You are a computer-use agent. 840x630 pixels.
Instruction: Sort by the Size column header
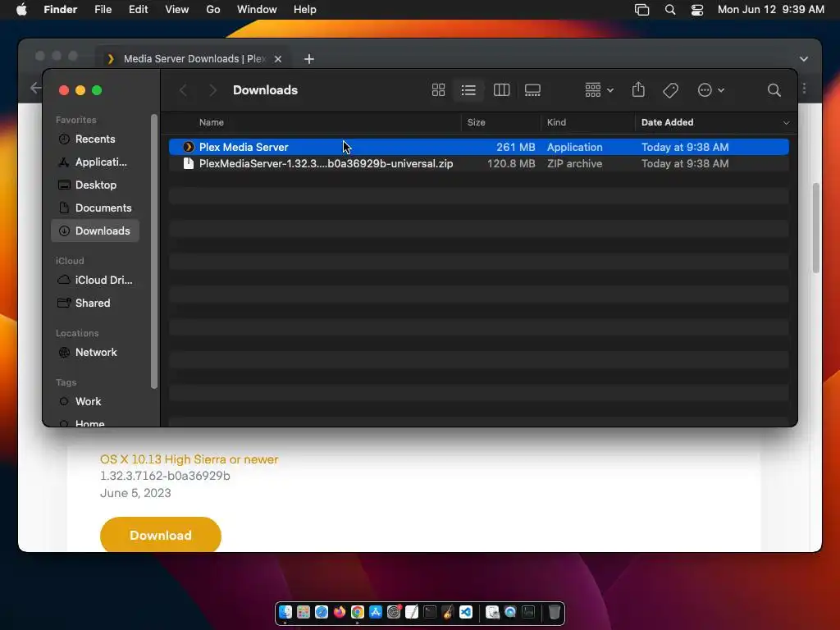(x=476, y=122)
